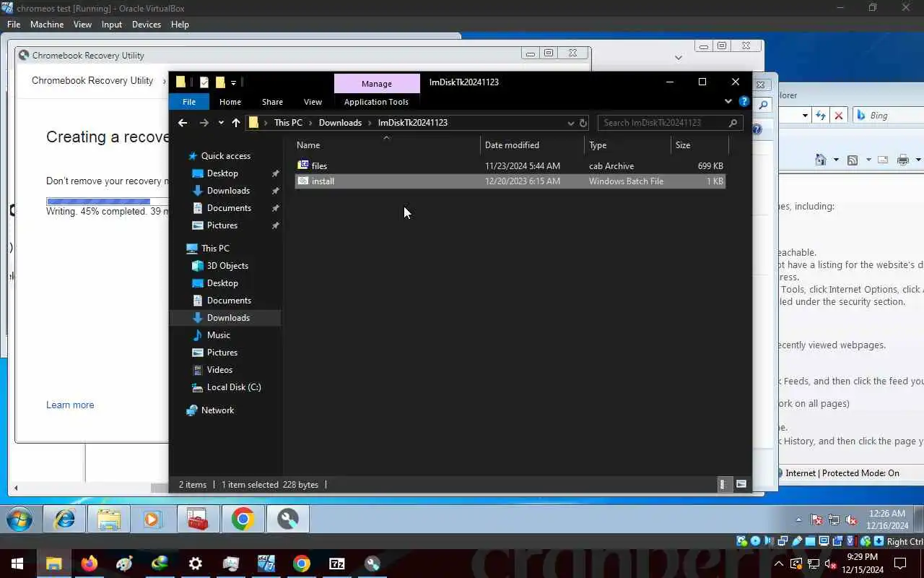Open recent locations dropdown arrow
This screenshot has width=924, height=578.
[x=221, y=123]
